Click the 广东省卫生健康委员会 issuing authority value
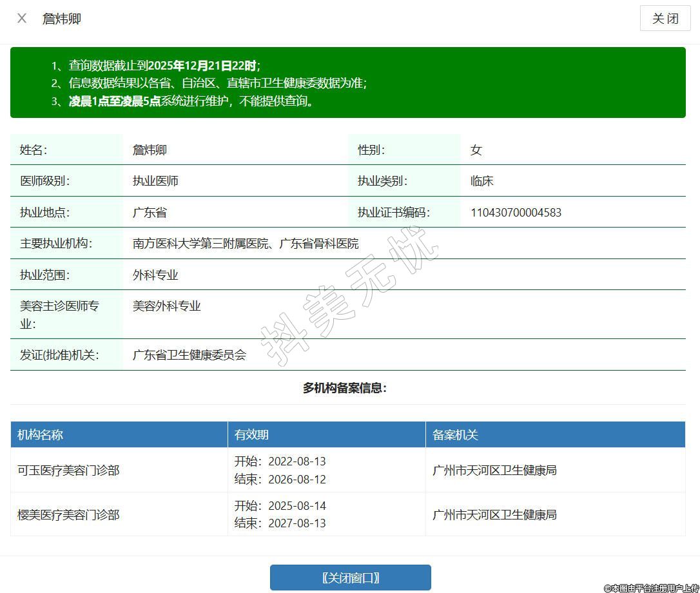Image resolution: width=700 pixels, height=593 pixels. point(190,355)
